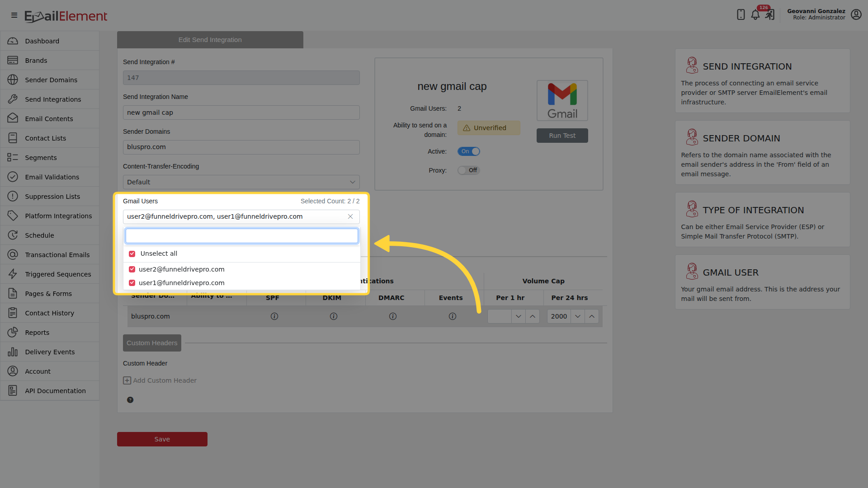
Task: Click the Run Test button
Action: click(x=562, y=136)
